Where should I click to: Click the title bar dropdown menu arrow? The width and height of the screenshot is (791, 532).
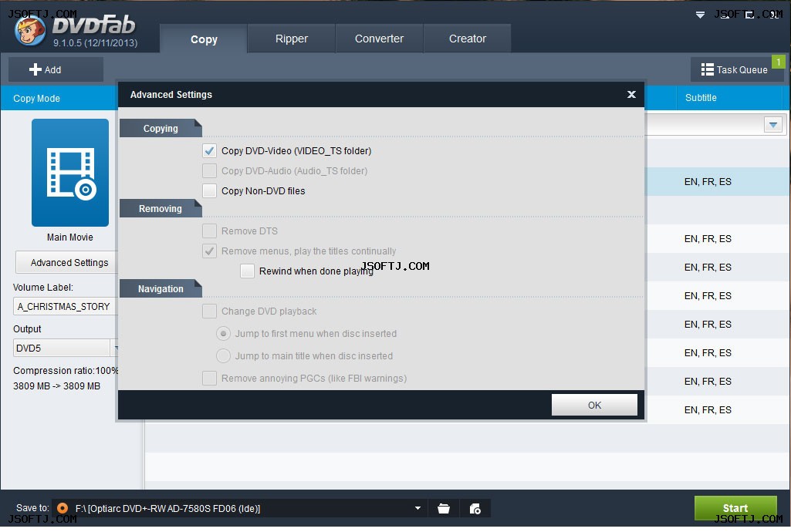pyautogui.click(x=700, y=15)
